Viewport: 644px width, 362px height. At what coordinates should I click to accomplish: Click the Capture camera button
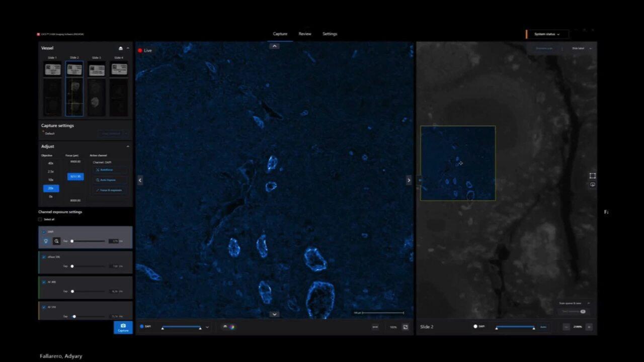click(123, 327)
